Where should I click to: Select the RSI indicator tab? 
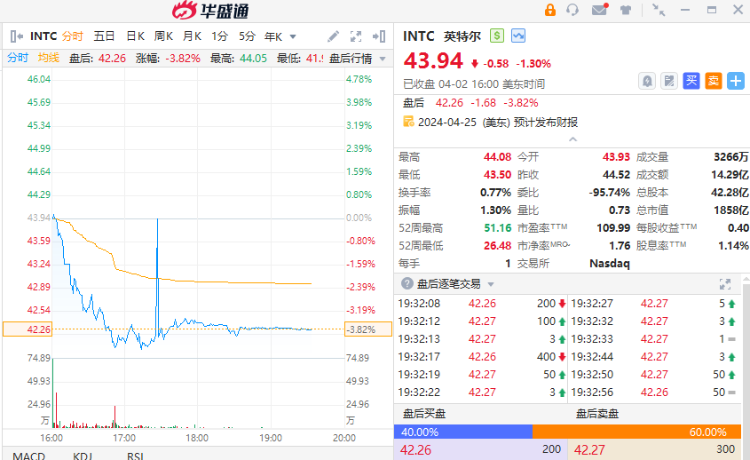point(135,456)
